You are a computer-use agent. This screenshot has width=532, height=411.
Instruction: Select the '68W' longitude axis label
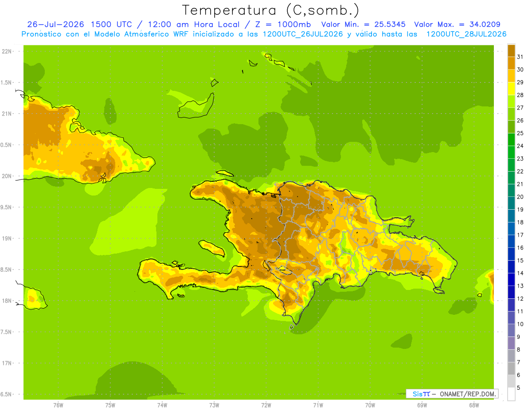pos(473,405)
